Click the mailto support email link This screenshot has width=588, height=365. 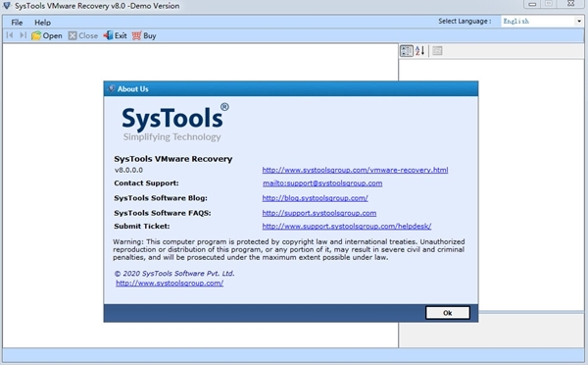(322, 183)
